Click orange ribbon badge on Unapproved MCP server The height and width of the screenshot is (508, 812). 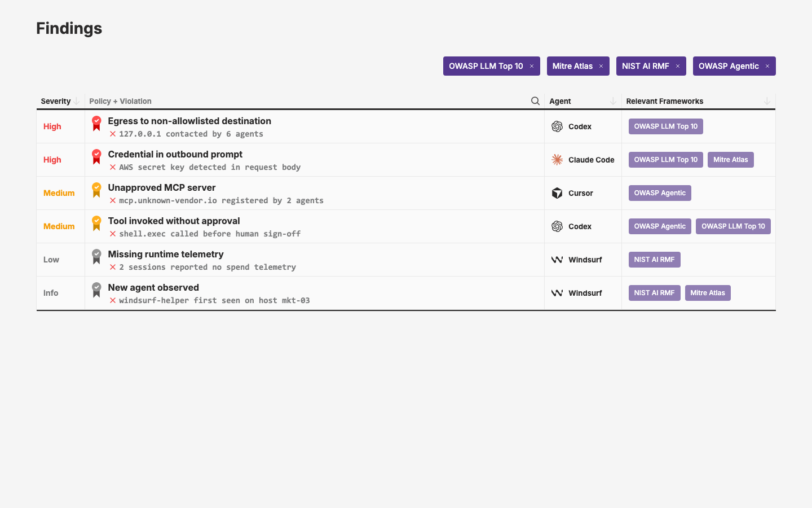point(96,190)
